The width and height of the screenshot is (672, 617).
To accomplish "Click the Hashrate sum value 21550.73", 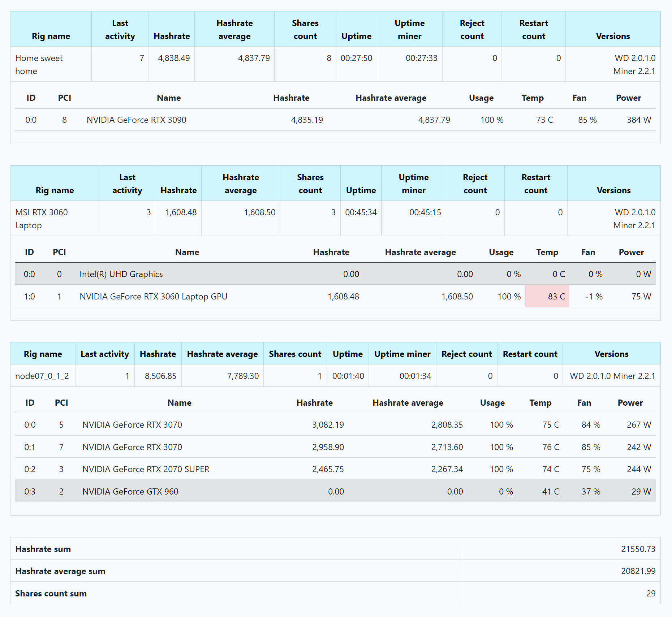I will pyautogui.click(x=638, y=549).
